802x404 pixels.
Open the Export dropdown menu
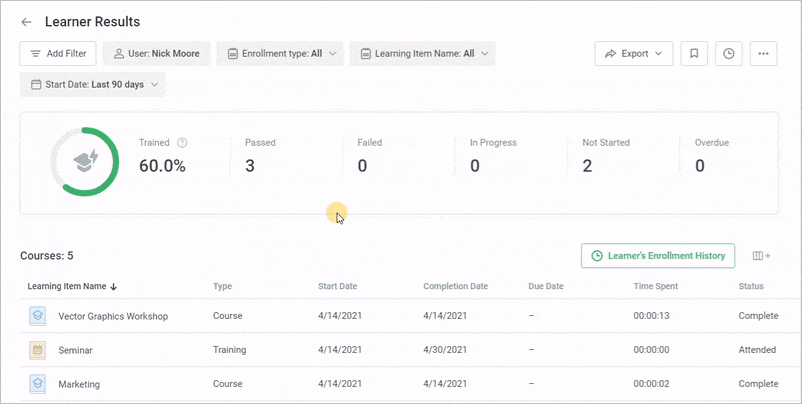[634, 54]
